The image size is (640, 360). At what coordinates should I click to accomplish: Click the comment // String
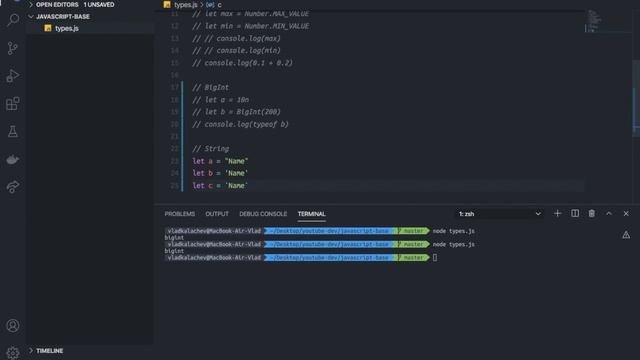[x=211, y=149]
